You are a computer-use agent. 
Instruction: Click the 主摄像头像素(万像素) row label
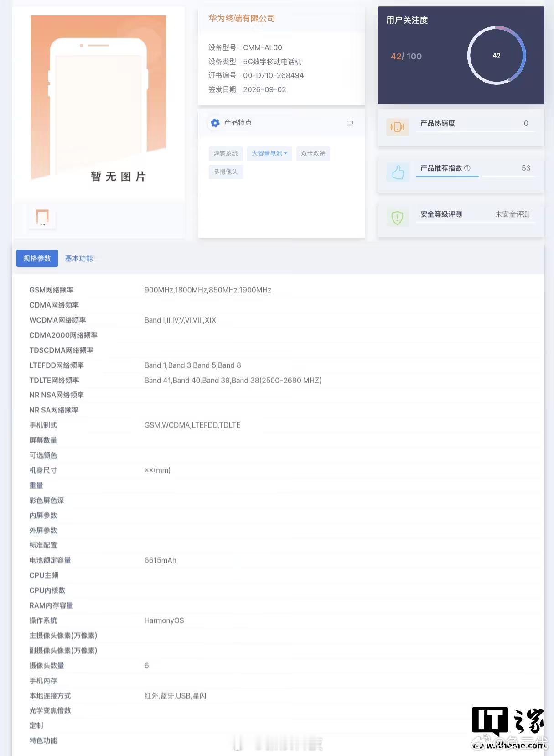(x=63, y=635)
